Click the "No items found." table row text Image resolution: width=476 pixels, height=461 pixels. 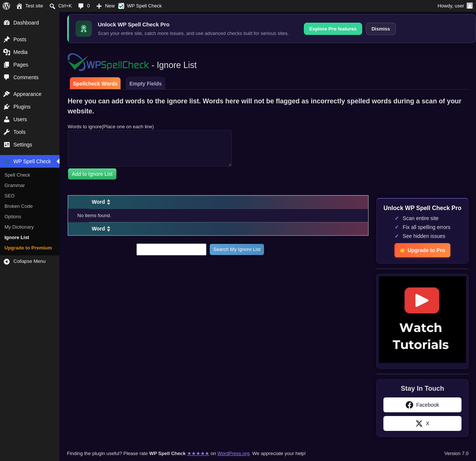[94, 216]
